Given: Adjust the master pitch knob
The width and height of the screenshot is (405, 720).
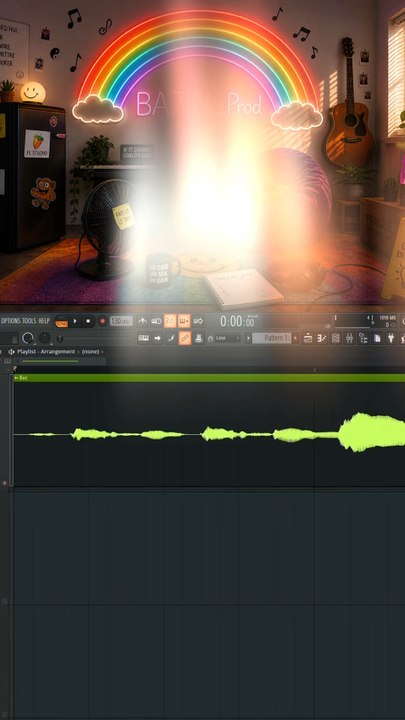Looking at the screenshot, I should [44, 338].
